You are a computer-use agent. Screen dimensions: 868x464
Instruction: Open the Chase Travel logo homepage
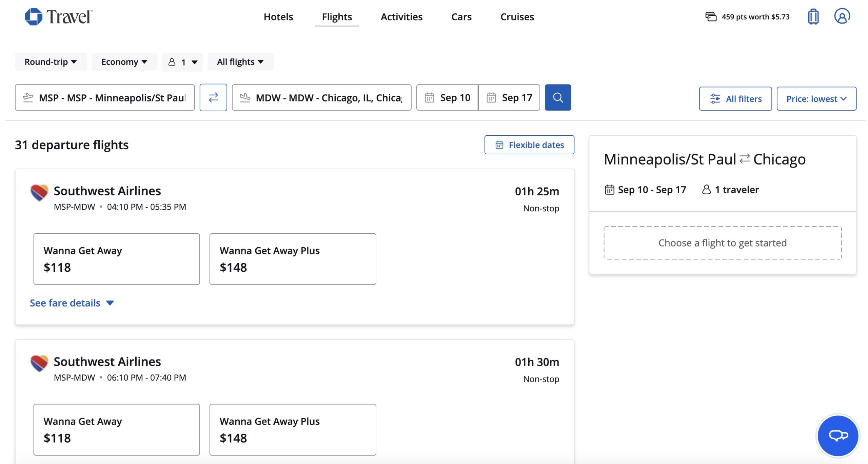click(59, 17)
